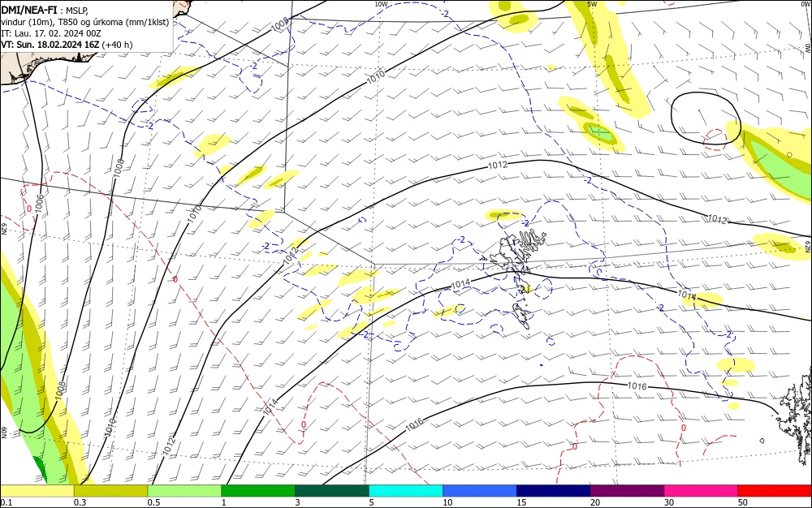
Task: Select the "5" legend value label
Action: tap(371, 503)
